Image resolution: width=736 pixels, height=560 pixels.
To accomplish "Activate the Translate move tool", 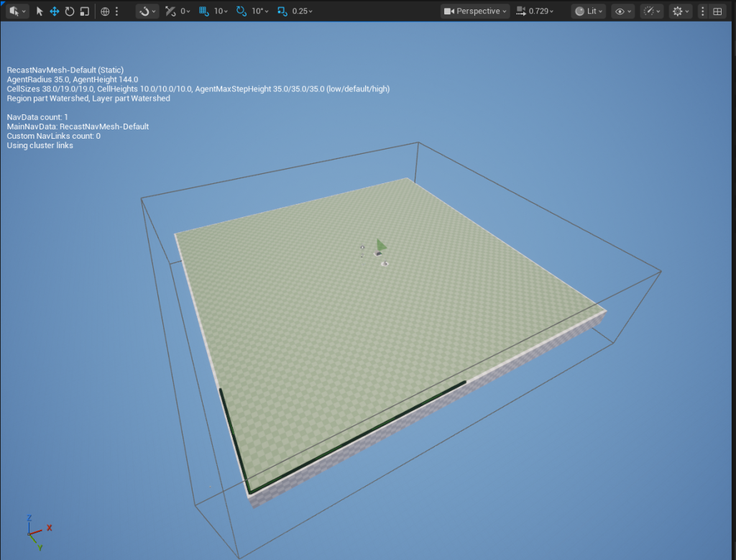I will pyautogui.click(x=54, y=12).
